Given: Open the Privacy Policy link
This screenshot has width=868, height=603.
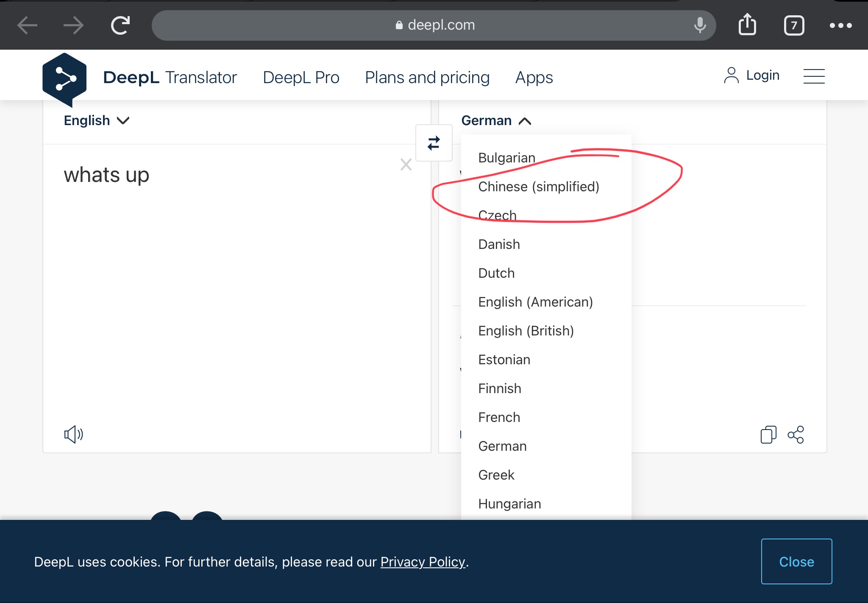Looking at the screenshot, I should [423, 562].
